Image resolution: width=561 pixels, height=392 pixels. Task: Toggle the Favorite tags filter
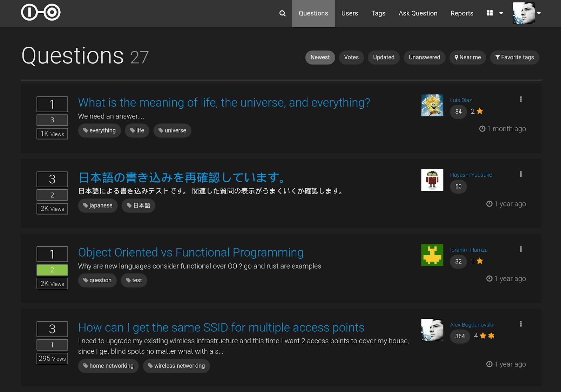pos(515,58)
